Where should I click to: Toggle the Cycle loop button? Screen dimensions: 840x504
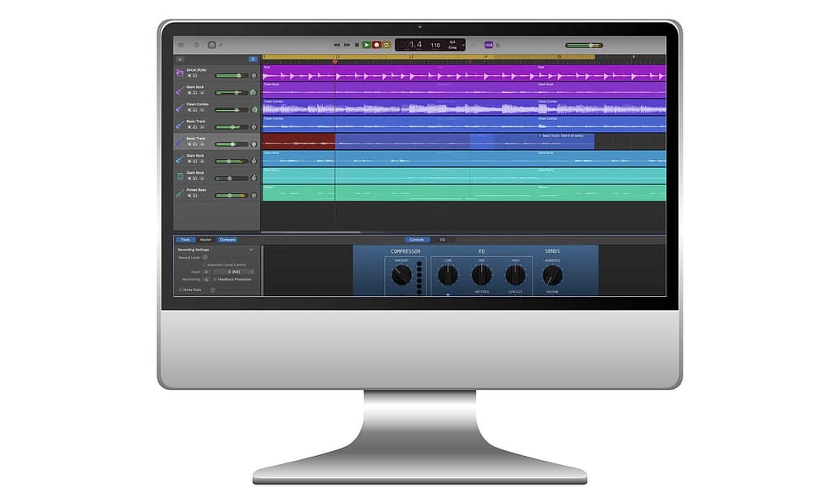pos(387,45)
